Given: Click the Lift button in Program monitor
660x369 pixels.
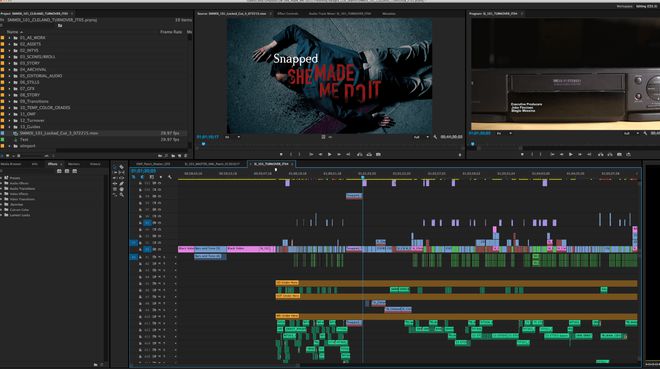Looking at the screenshot, I should click(x=601, y=154).
